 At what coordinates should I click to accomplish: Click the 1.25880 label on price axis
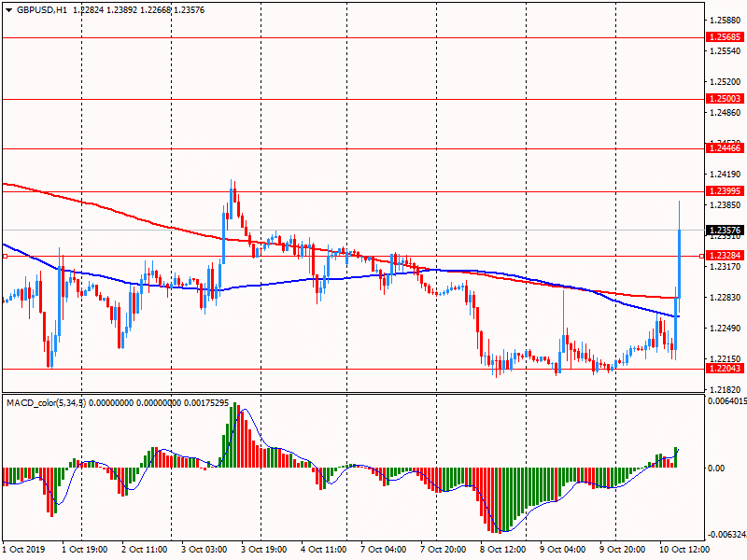(725, 21)
